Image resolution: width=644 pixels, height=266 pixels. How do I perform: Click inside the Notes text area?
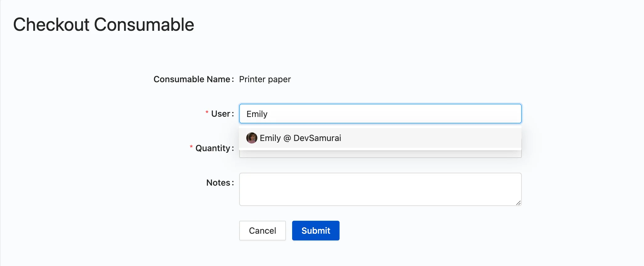380,189
